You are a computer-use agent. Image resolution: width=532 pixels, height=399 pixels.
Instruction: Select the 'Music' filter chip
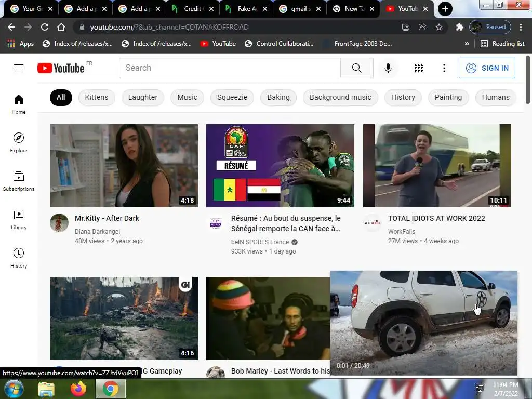[x=187, y=97]
